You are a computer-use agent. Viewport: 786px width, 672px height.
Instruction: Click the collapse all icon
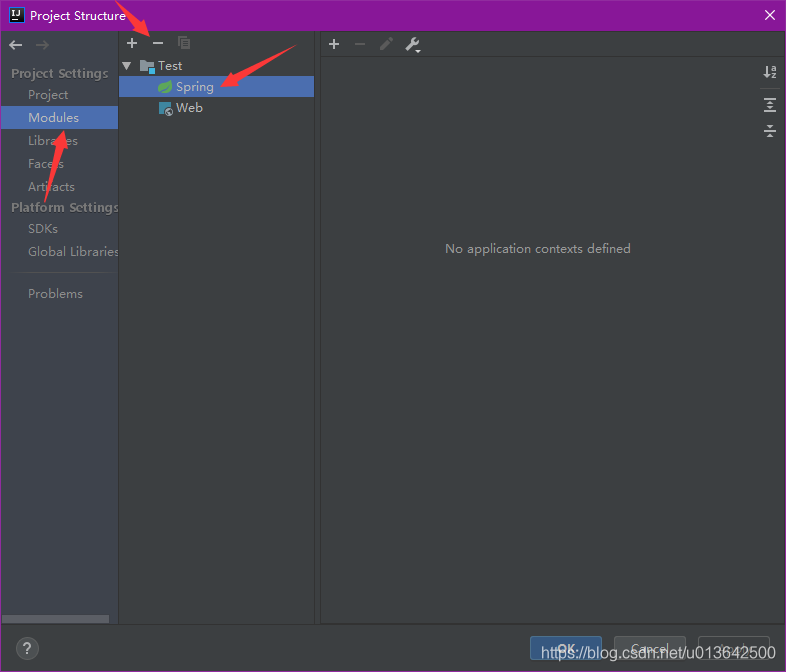[x=770, y=131]
